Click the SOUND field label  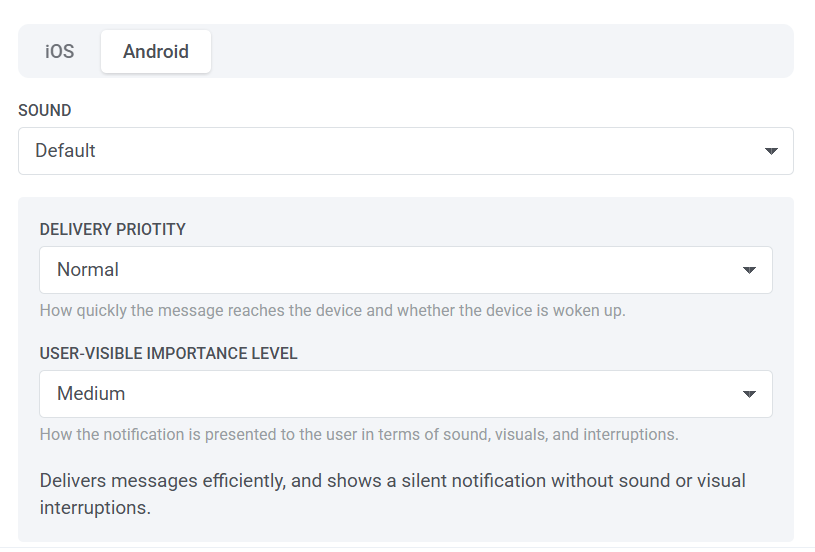(x=45, y=111)
